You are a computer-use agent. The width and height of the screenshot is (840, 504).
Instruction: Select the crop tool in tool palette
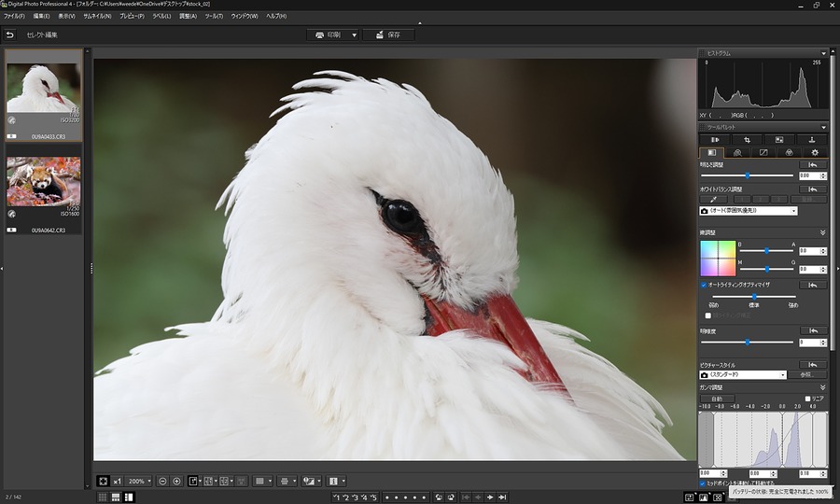pos(748,140)
